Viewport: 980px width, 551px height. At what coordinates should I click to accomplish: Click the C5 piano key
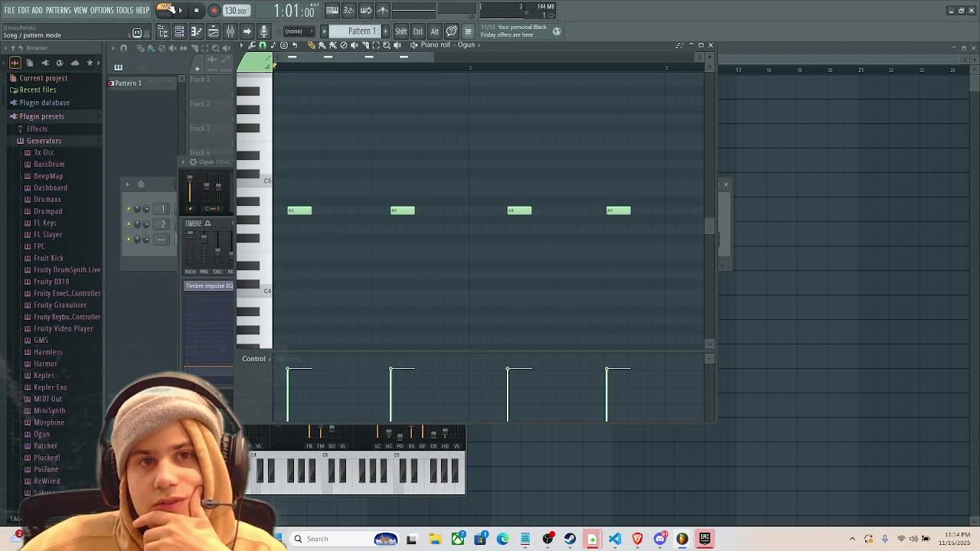(x=253, y=181)
